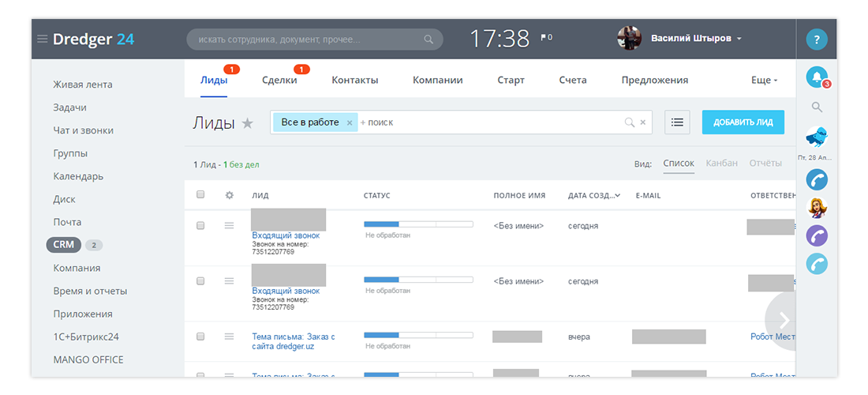Expand the Еще dropdown menu

[x=764, y=80]
